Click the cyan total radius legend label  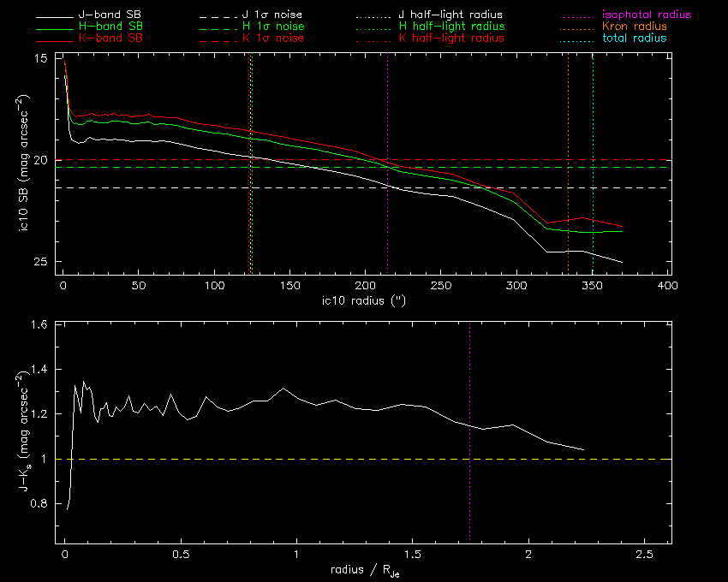[634, 39]
